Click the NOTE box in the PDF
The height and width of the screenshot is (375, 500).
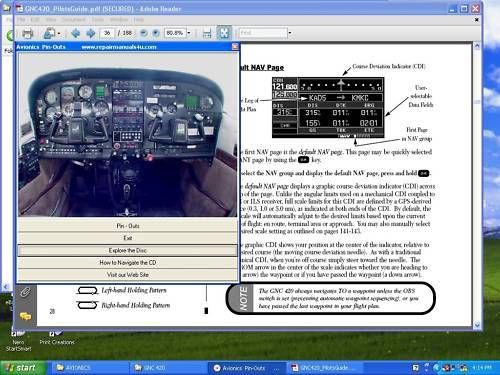click(x=331, y=299)
